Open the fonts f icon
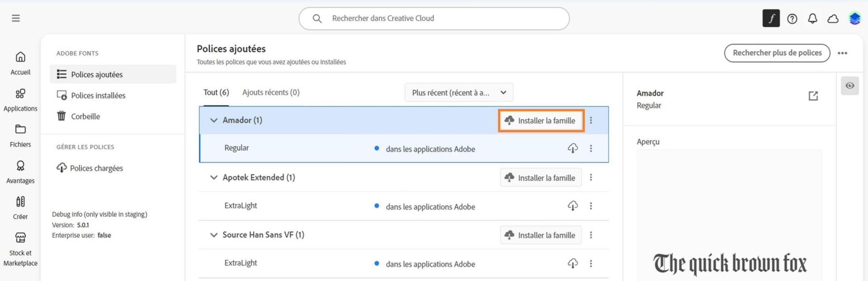The image size is (868, 281). [771, 19]
